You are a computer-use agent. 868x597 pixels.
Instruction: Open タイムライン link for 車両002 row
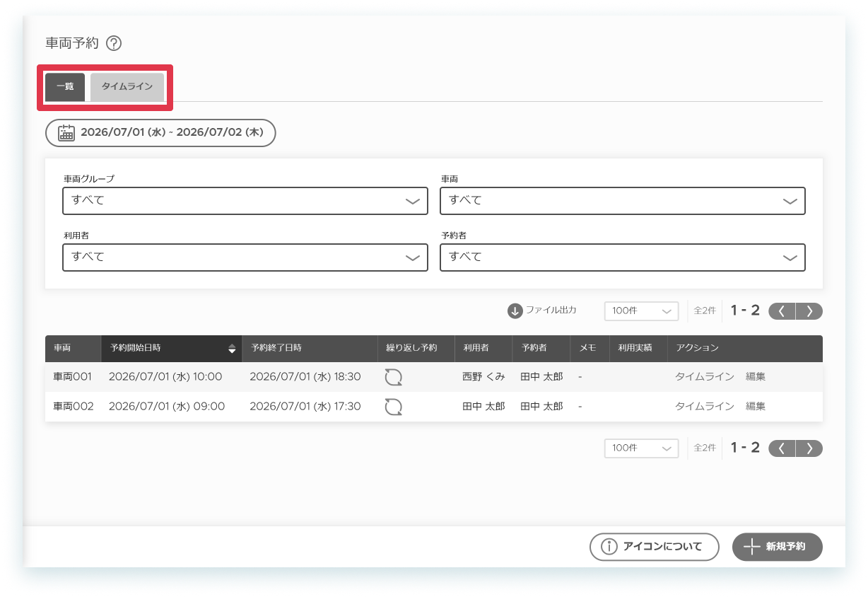(x=704, y=407)
